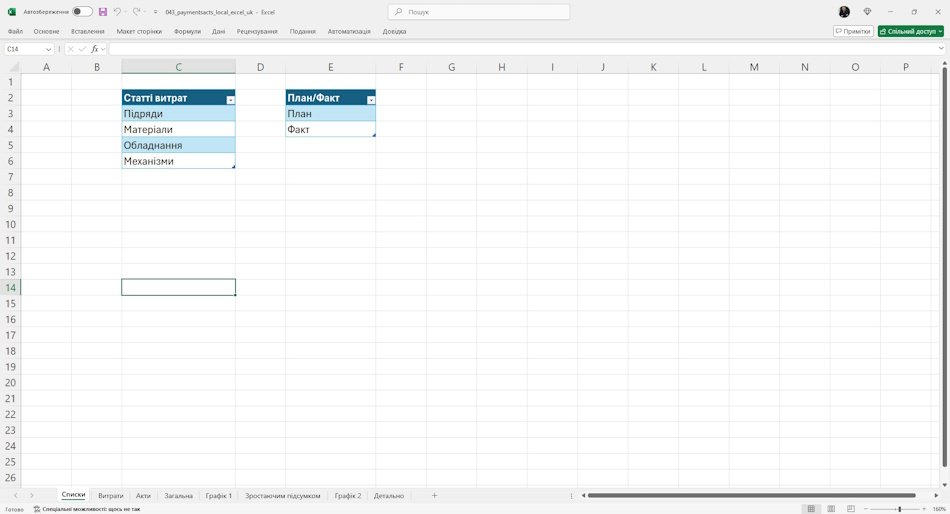Screen dimensions: 950x514
Task: Select cell containing Механізми
Action: (x=178, y=161)
